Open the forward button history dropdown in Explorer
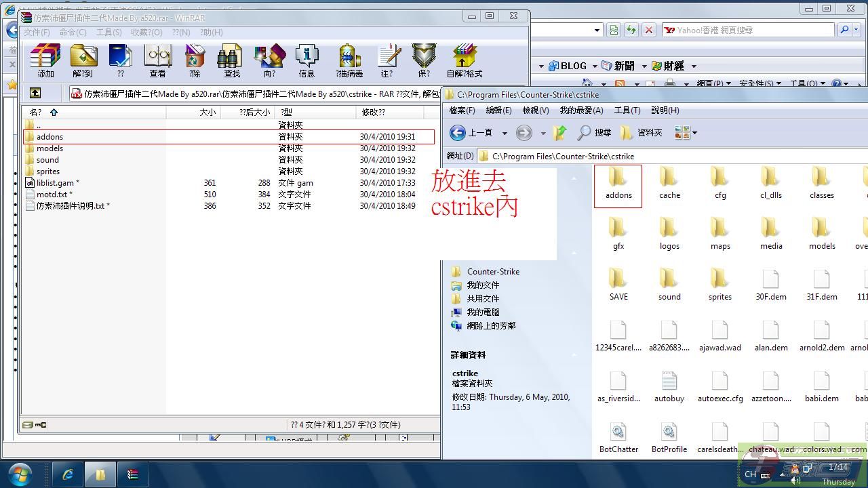Viewport: 868px width, 488px height. click(x=542, y=134)
